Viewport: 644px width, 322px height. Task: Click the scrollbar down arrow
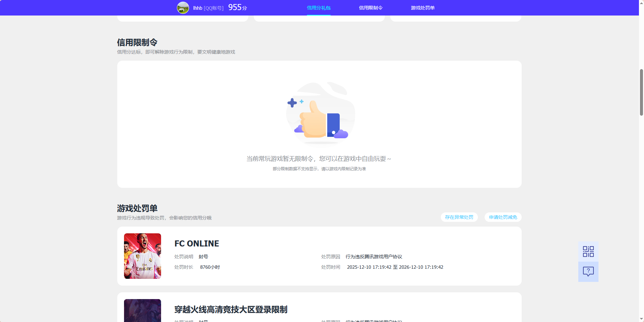click(x=641, y=319)
